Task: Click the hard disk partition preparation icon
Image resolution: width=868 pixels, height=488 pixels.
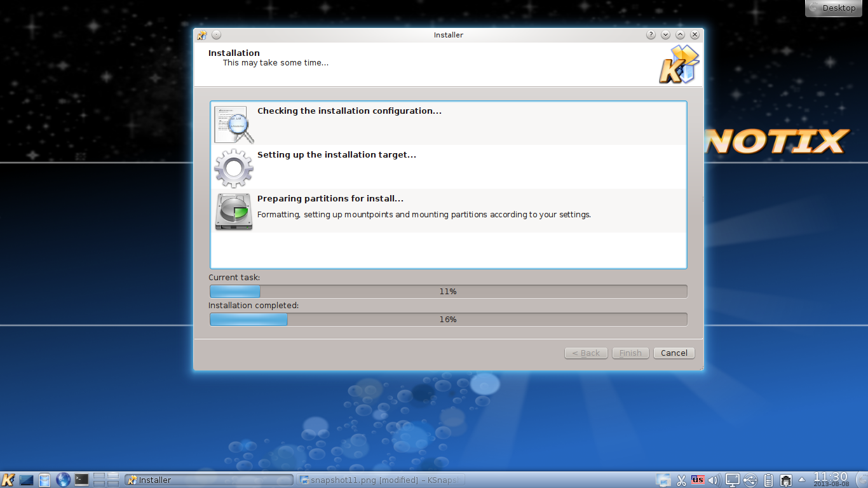Action: (x=233, y=212)
